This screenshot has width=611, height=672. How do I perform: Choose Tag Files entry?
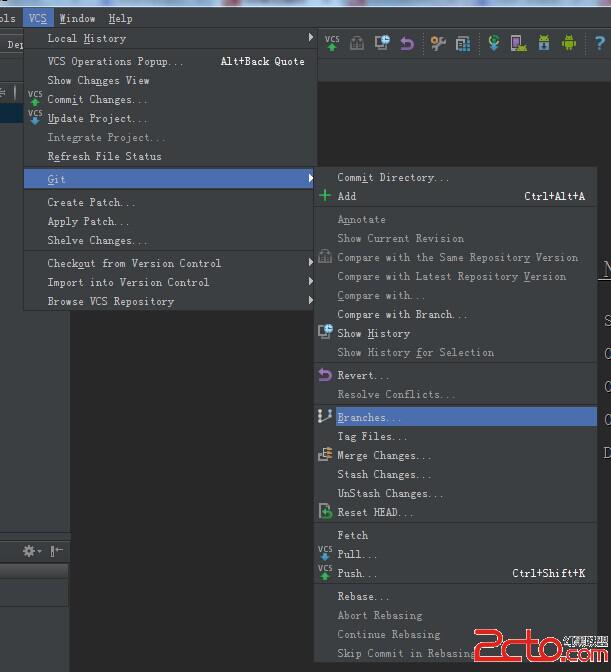(456, 436)
